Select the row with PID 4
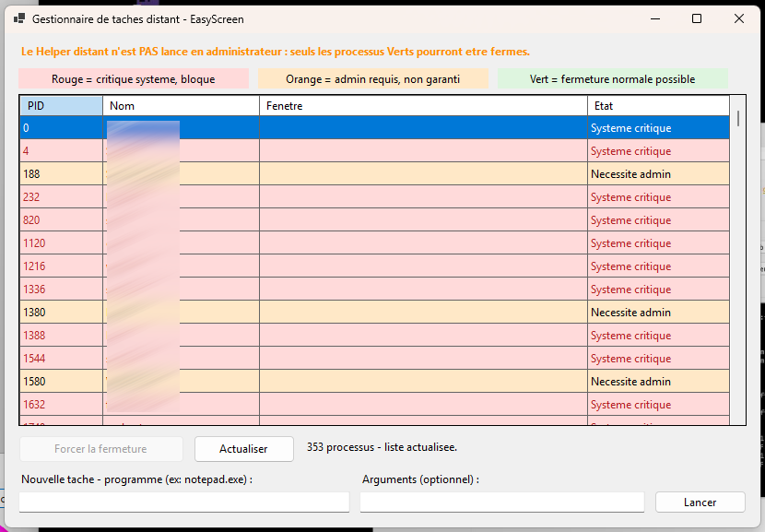The width and height of the screenshot is (765, 532). [375, 151]
